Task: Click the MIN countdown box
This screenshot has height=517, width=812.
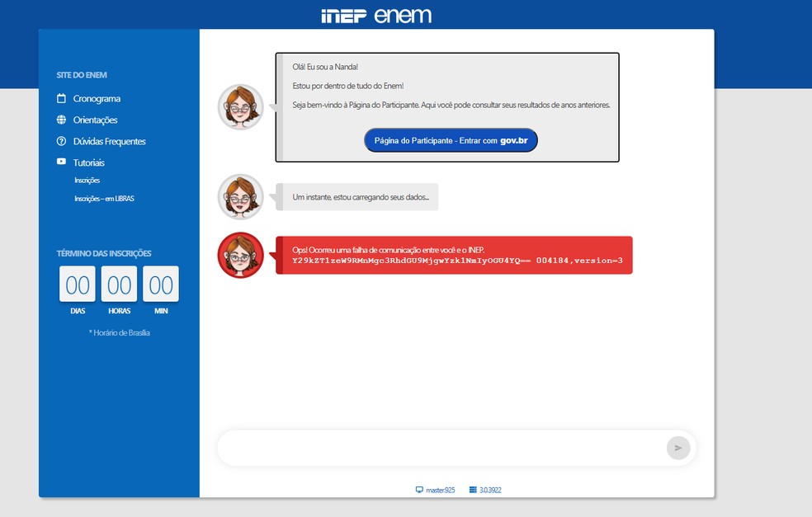Action: tap(161, 285)
